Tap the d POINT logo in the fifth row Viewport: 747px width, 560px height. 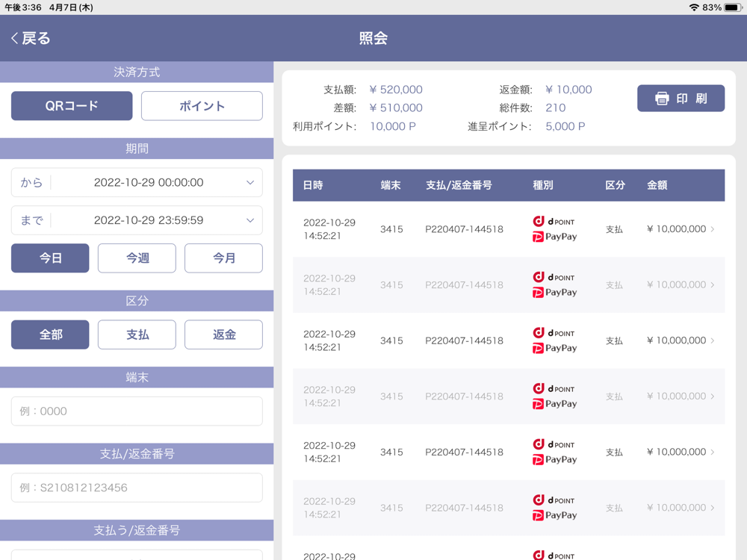tap(554, 444)
